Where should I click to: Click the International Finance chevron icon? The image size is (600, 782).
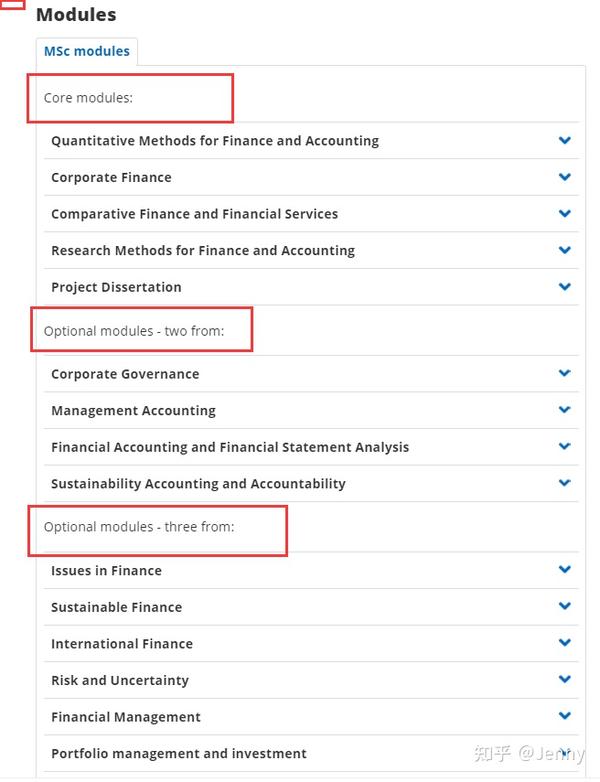tap(565, 642)
